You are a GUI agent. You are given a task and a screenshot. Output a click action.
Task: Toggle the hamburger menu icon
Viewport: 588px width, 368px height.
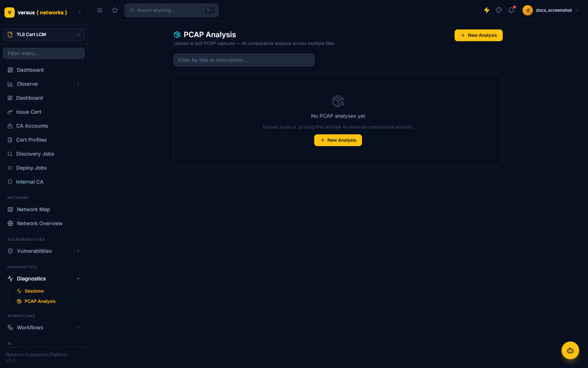[100, 10]
